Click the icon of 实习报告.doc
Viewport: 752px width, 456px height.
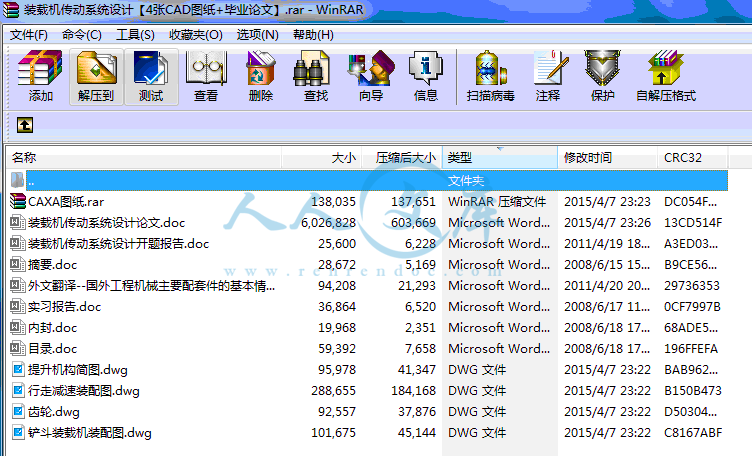coord(18,306)
